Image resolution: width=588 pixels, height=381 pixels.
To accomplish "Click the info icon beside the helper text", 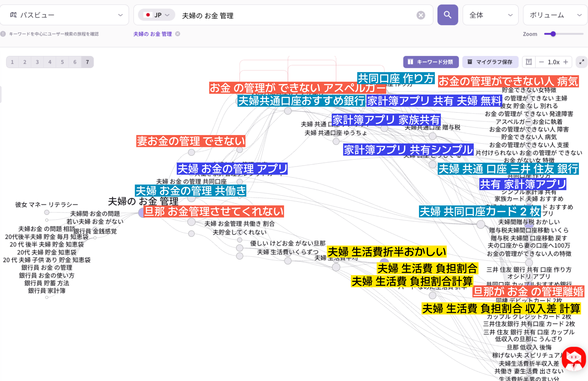I will [x=3, y=34].
